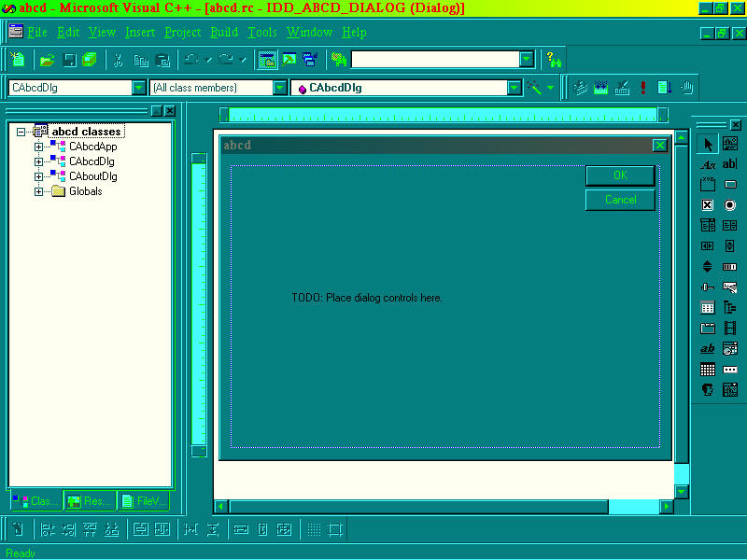Select the Edit Box control tool
This screenshot has width=747, height=560.
pyautogui.click(x=730, y=164)
